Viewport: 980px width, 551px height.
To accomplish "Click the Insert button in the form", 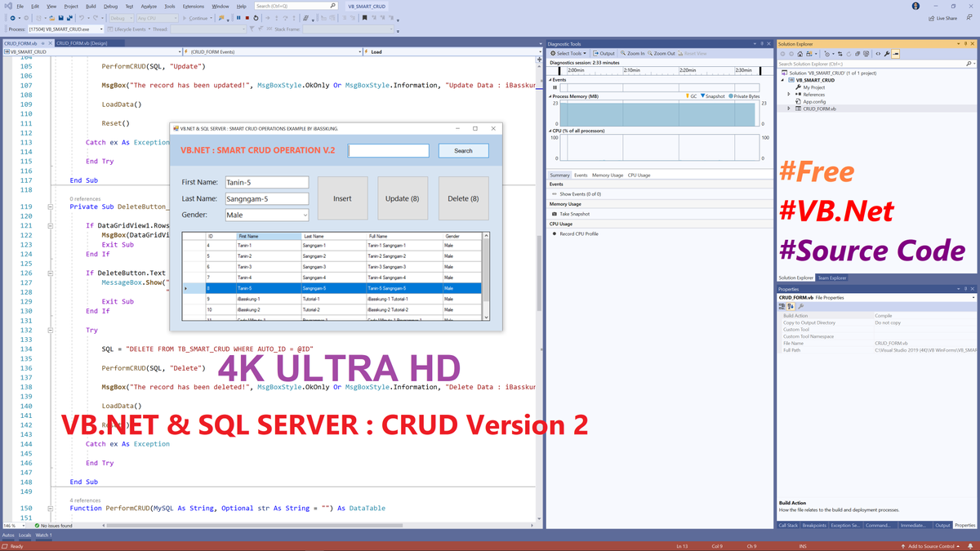I will [x=342, y=198].
